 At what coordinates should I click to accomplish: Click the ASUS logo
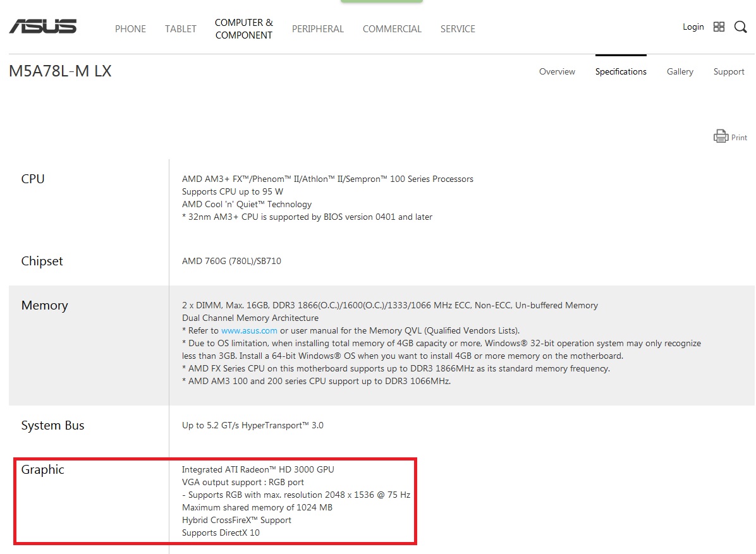point(43,27)
